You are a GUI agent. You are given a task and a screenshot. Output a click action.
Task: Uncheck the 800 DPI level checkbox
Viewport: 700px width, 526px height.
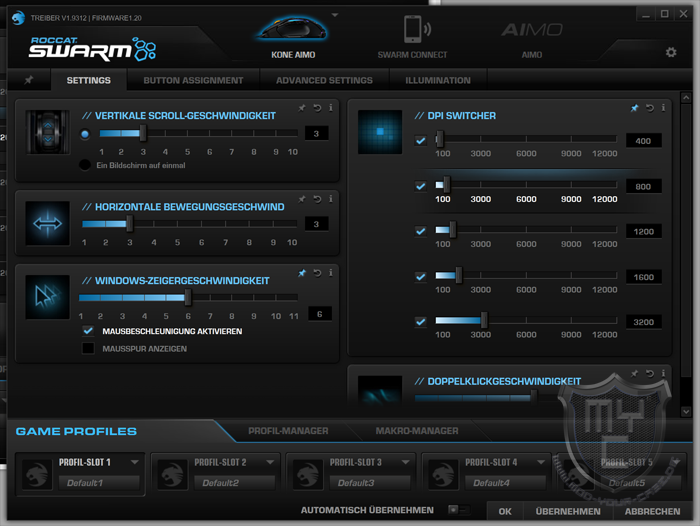[421, 186]
